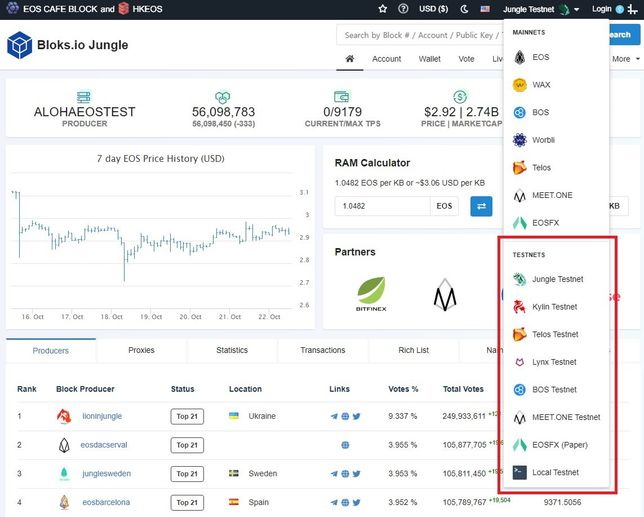Open eosdacserval's website globe icon
This screenshot has width=644, height=517.
click(x=345, y=445)
